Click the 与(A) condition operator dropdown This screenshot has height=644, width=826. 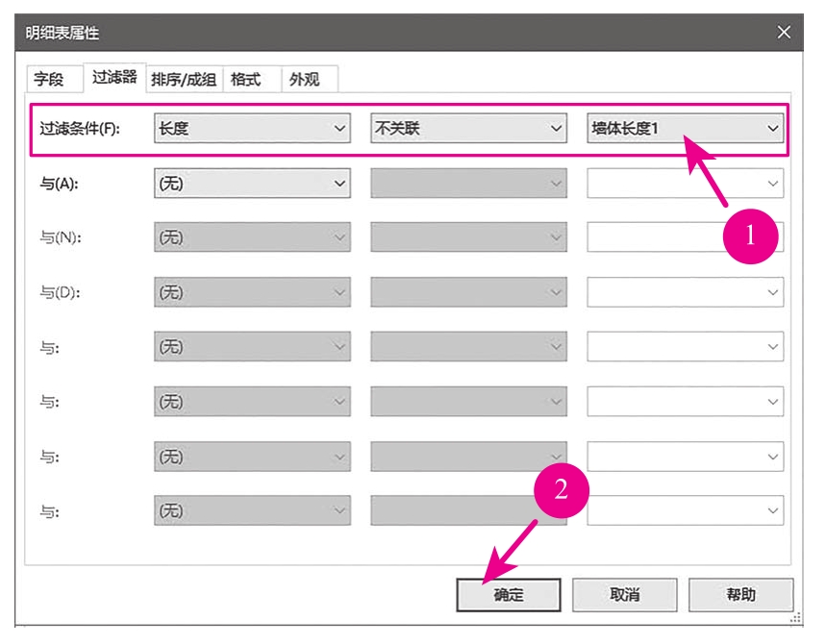[468, 183]
